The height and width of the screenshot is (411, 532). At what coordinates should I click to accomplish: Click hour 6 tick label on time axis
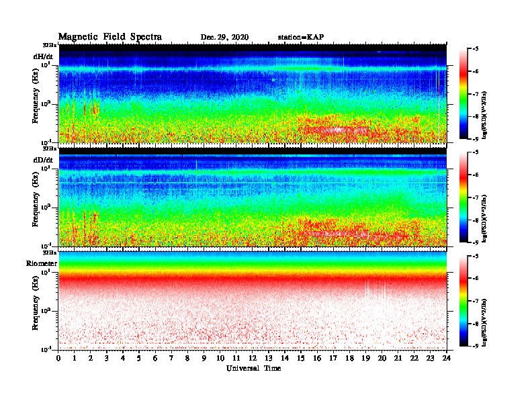click(x=155, y=358)
